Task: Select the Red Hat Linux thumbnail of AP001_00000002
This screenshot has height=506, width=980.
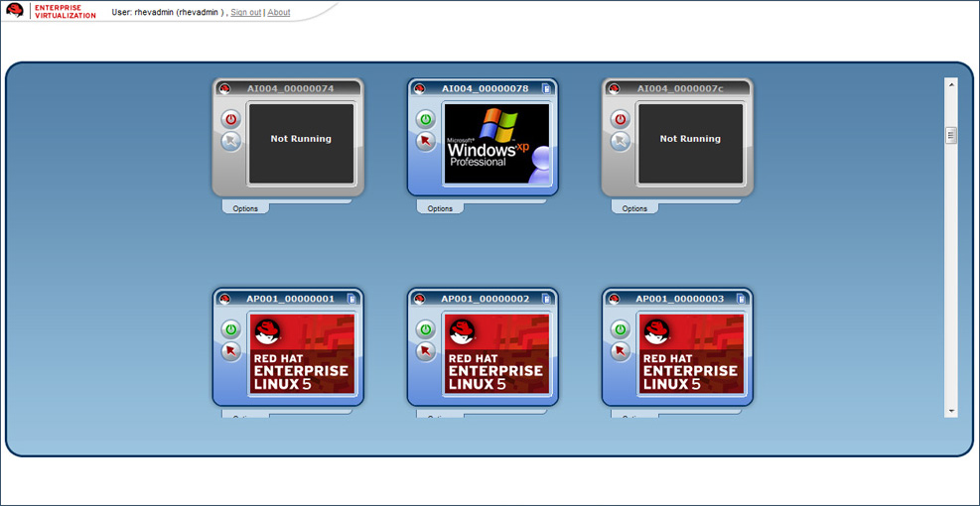Action: (x=496, y=353)
